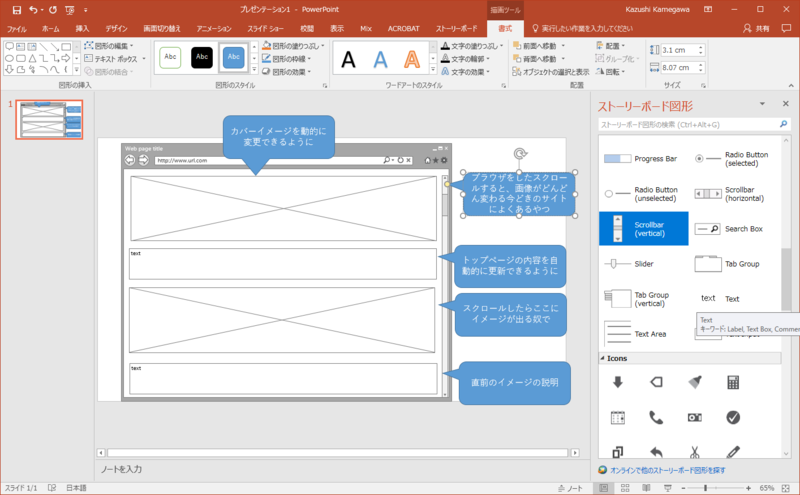Screen dimensions: 800x495
Task: Apply the orange outlined WordArt A style
Action: pyautogui.click(x=412, y=60)
